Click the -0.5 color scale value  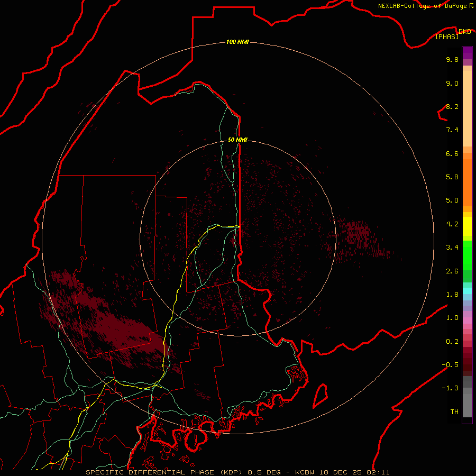[450, 365]
